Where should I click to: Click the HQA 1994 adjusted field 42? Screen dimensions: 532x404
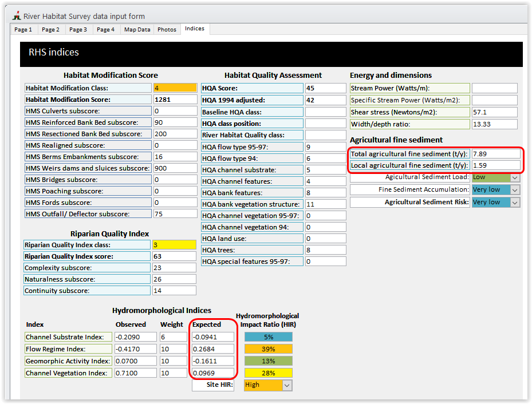326,100
